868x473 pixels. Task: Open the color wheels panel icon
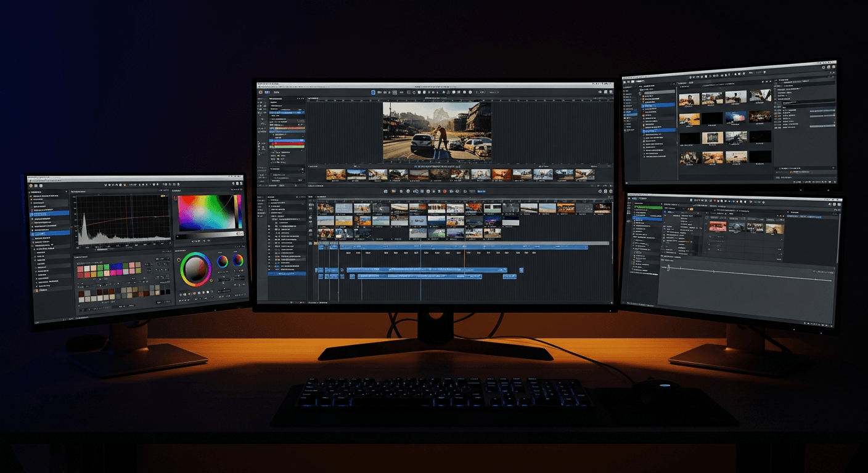pyautogui.click(x=197, y=269)
